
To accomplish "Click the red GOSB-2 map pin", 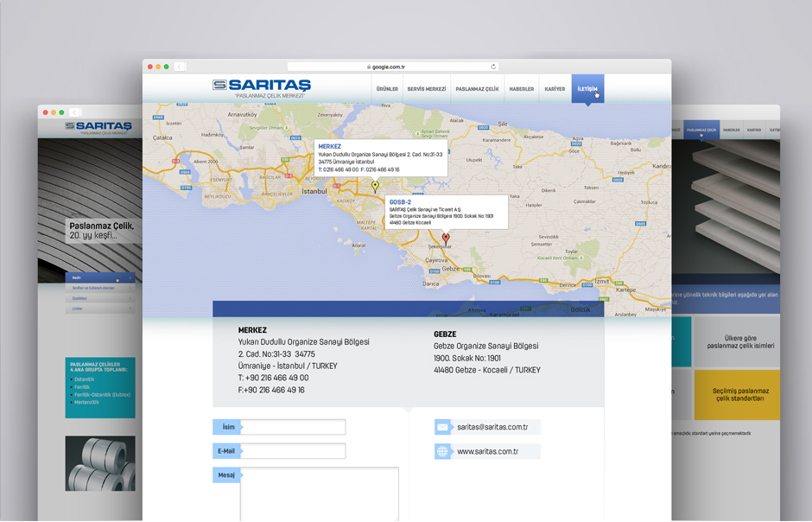I will click(446, 239).
